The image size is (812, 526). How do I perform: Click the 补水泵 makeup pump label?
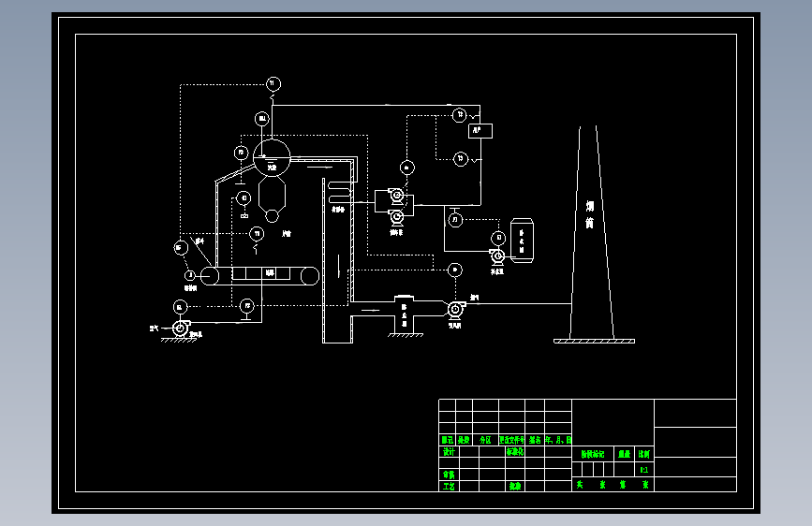[497, 271]
